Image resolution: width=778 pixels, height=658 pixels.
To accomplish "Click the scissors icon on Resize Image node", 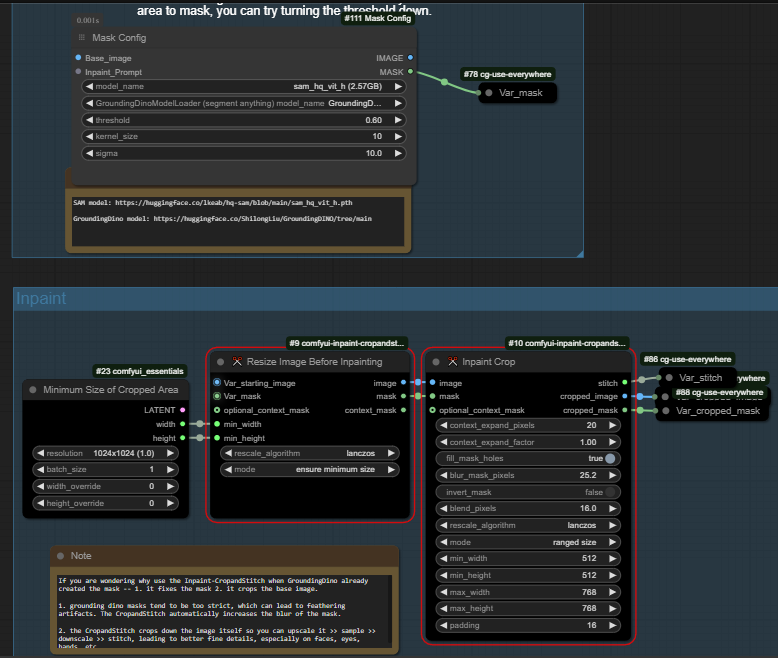I will point(237,362).
